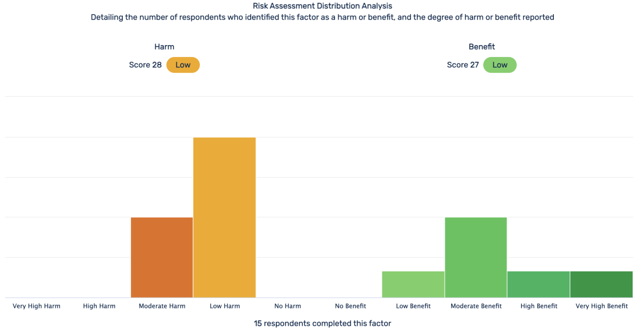Click the Harm Score 28 text
644x334 pixels.
tap(146, 65)
